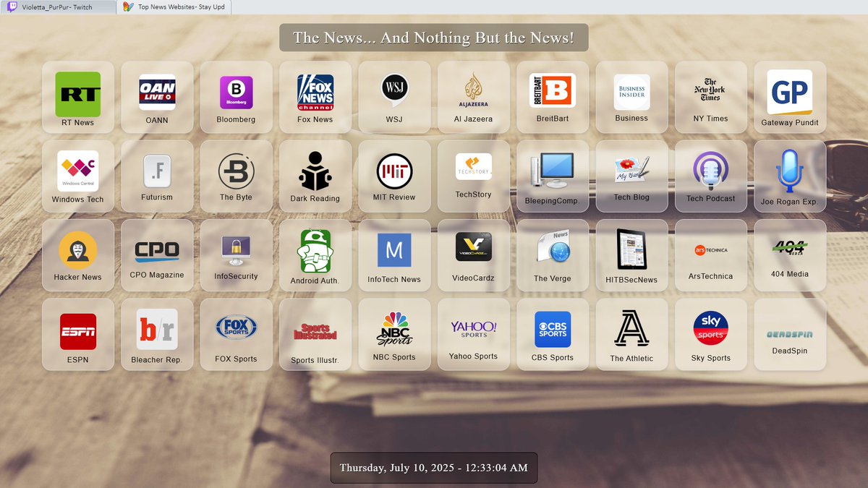
Task: Open the BreitBart shortcut
Action: pos(553,97)
